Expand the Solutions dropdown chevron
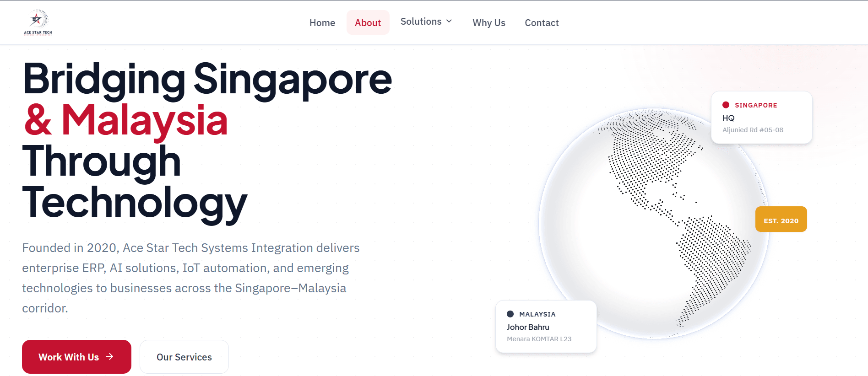This screenshot has height=376, width=868. [x=449, y=21]
